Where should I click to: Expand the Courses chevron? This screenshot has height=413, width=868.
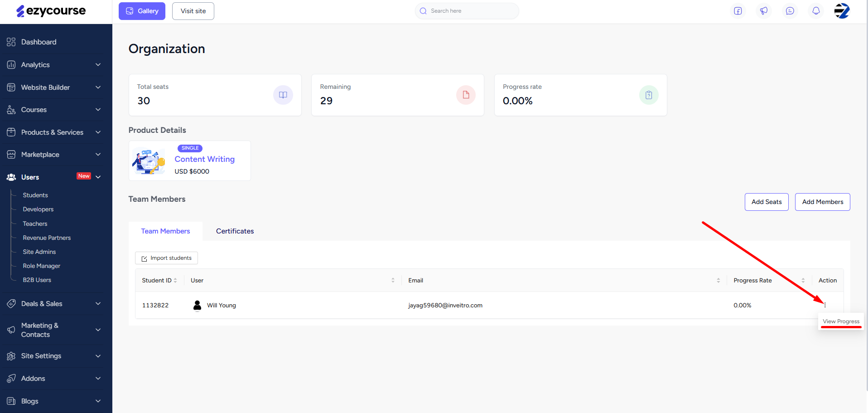tap(98, 110)
